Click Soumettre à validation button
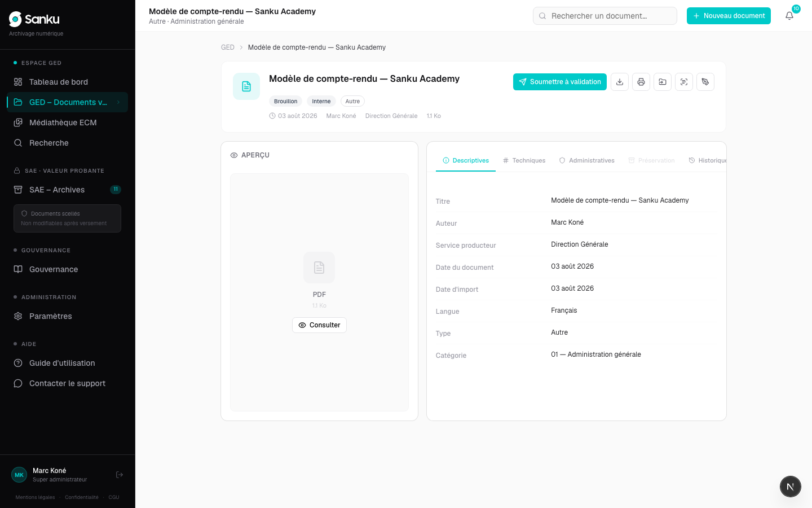The height and width of the screenshot is (508, 812). [x=560, y=82]
